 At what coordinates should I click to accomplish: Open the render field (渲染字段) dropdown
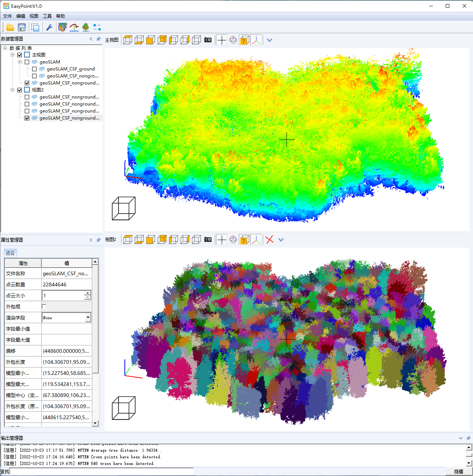pos(88,317)
